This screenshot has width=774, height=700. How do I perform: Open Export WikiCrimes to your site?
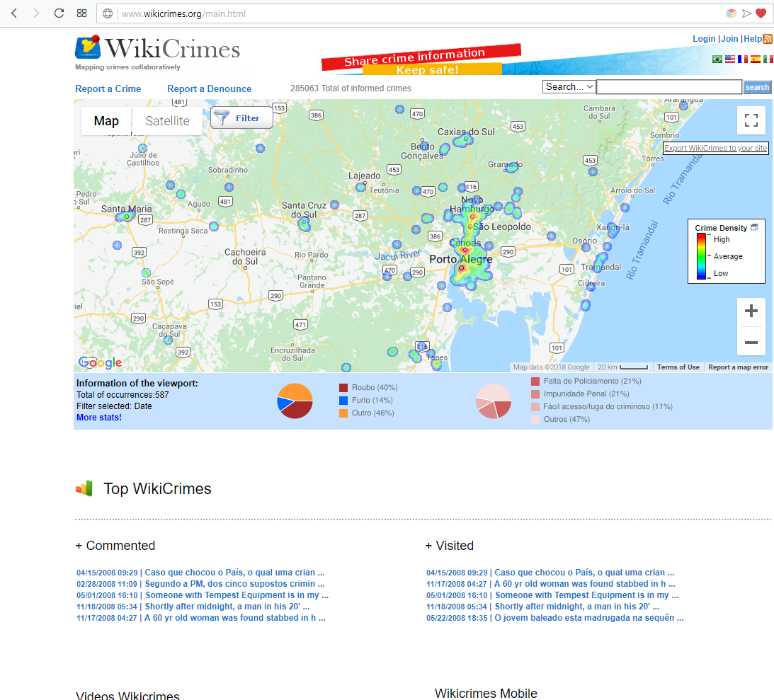click(716, 148)
